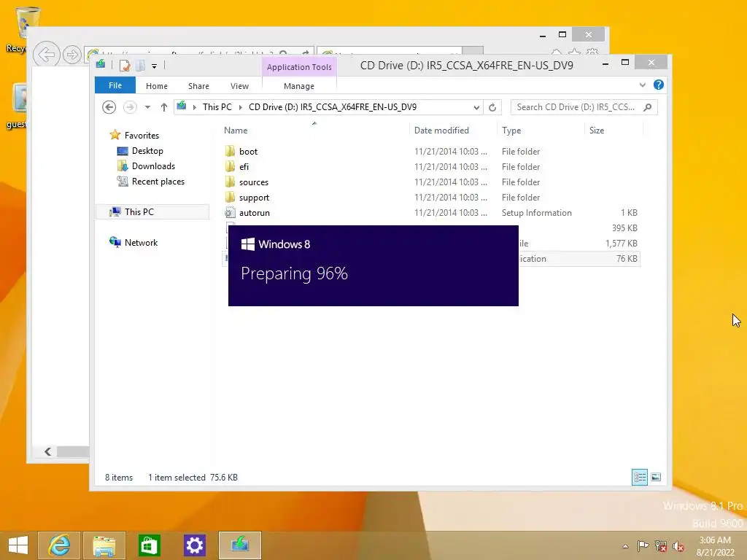Click Explorer's forward navigation arrow
This screenshot has height=560, width=747.
tap(130, 107)
